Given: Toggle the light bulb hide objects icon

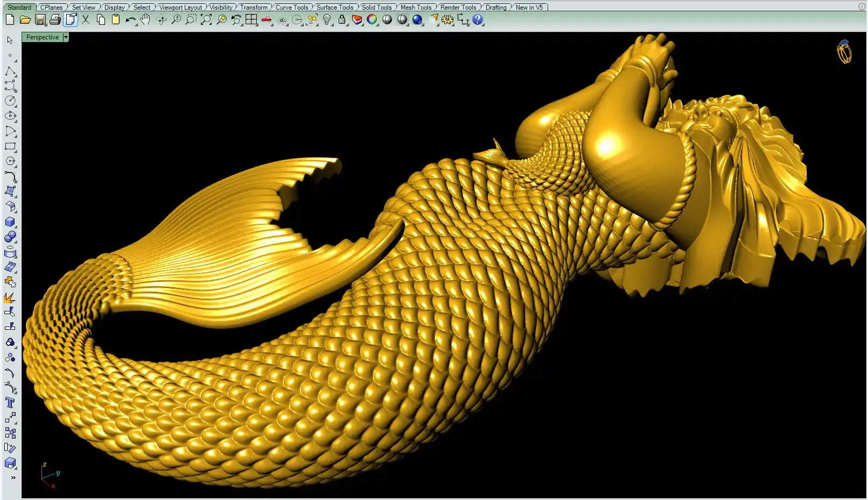Looking at the screenshot, I should [x=327, y=20].
